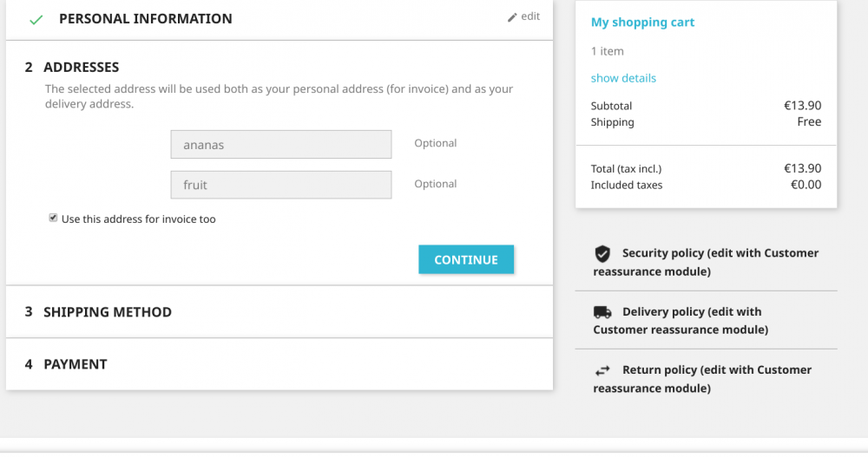Open the My shopping cart link

coord(642,23)
